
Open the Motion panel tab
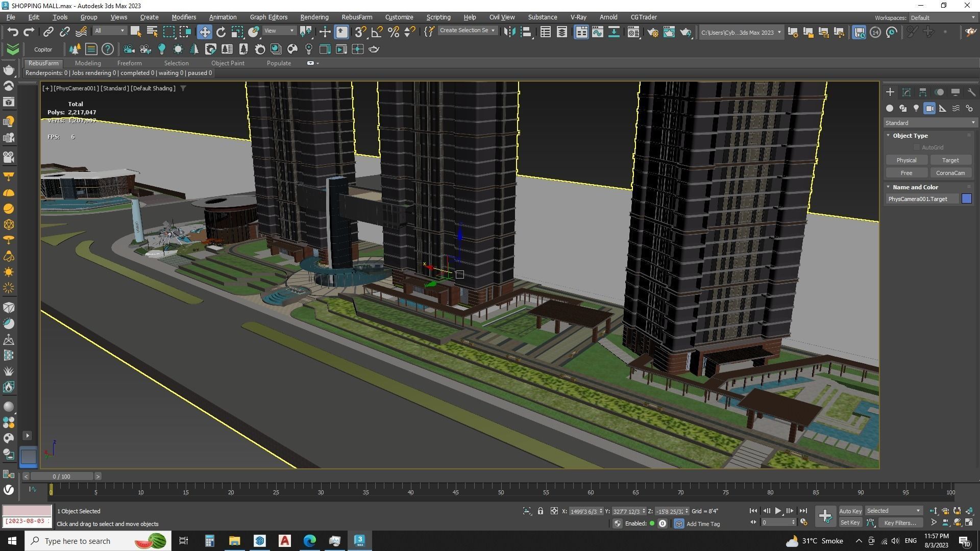pyautogui.click(x=939, y=92)
